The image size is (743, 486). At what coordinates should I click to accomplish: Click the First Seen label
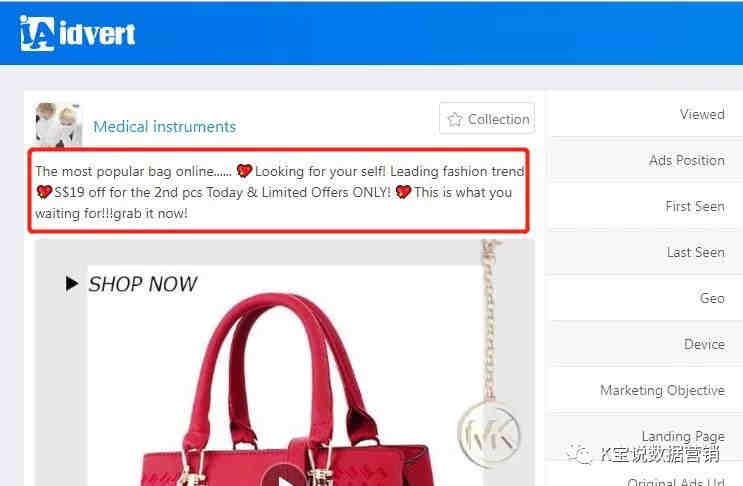pyautogui.click(x=695, y=207)
